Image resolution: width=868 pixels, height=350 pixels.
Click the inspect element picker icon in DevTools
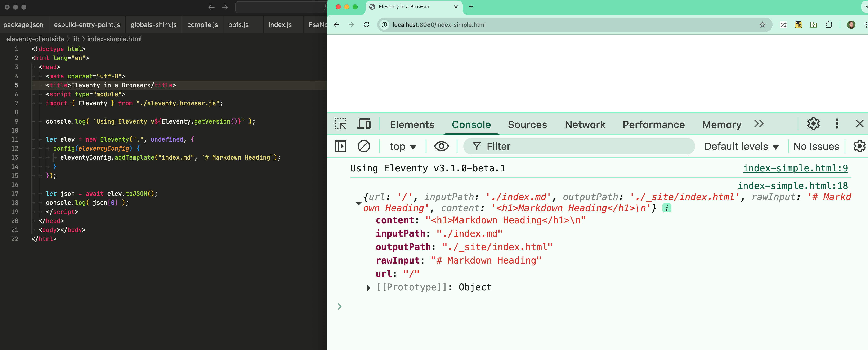[340, 124]
